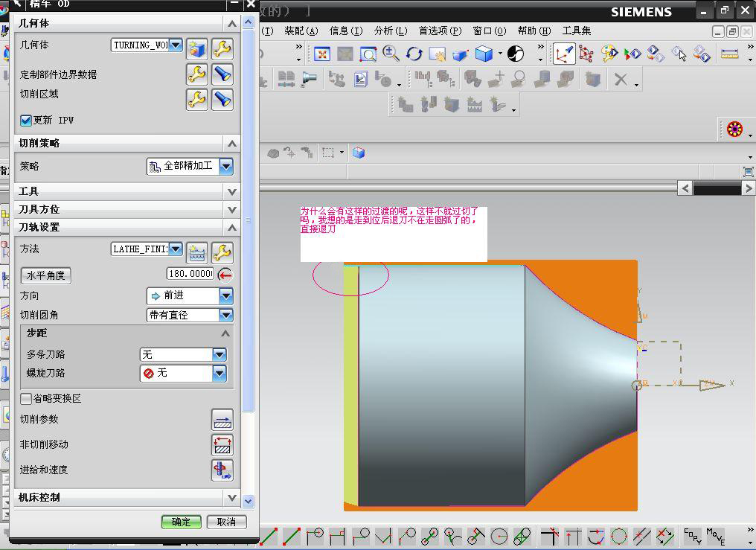This screenshot has height=550, width=756.
Task: Edit method with wrench icon in 方法 row
Action: pyautogui.click(x=222, y=252)
